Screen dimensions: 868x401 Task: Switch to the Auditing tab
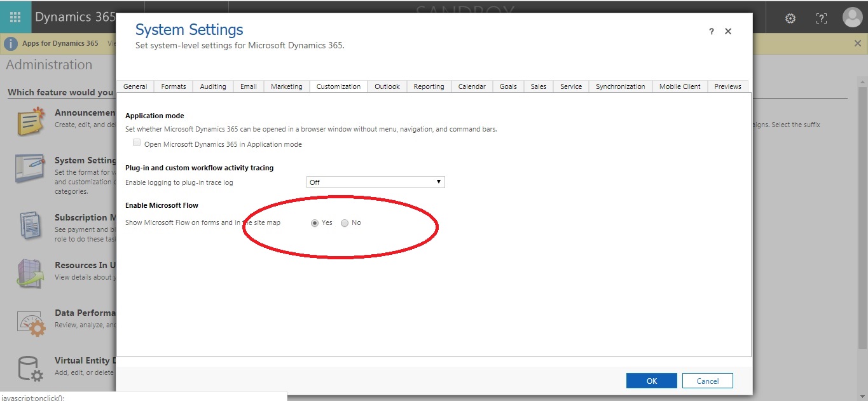[x=213, y=86]
